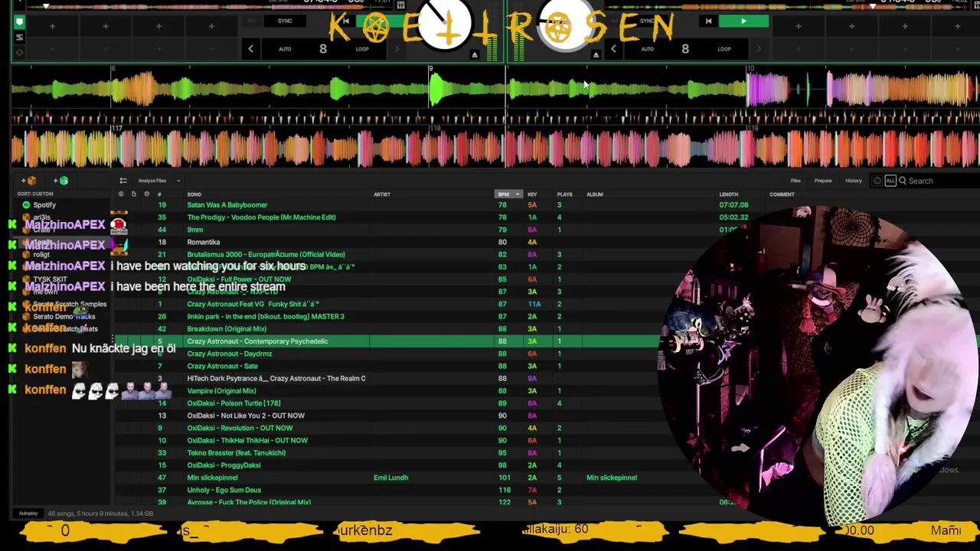This screenshot has height=551, width=980.
Task: Click the Analyze Files button
Action: (152, 181)
